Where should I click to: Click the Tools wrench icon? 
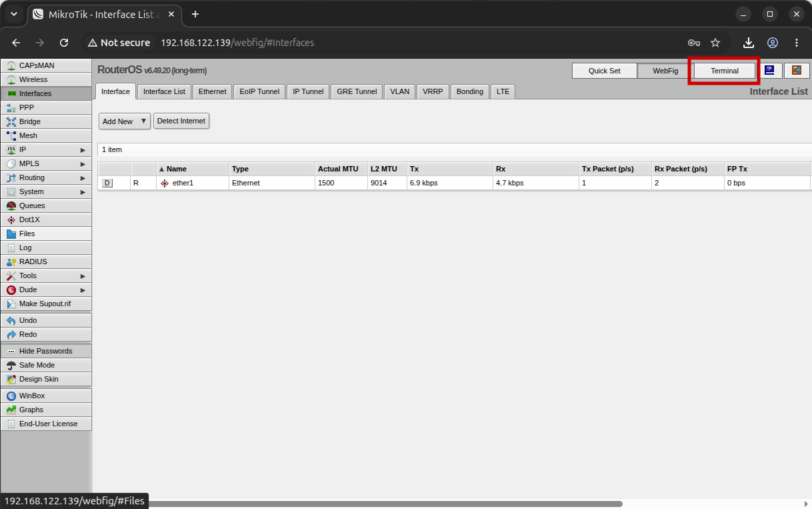(11, 276)
